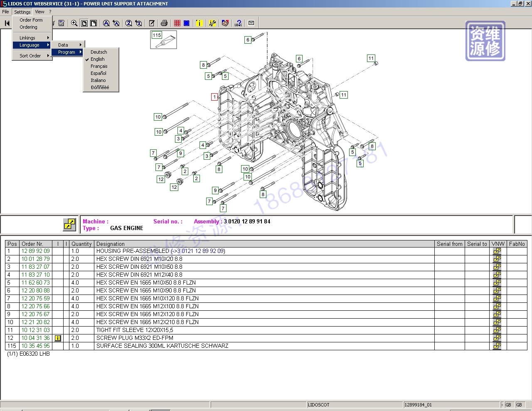Select the checked English language option
532x411 pixels.
[x=98, y=59]
